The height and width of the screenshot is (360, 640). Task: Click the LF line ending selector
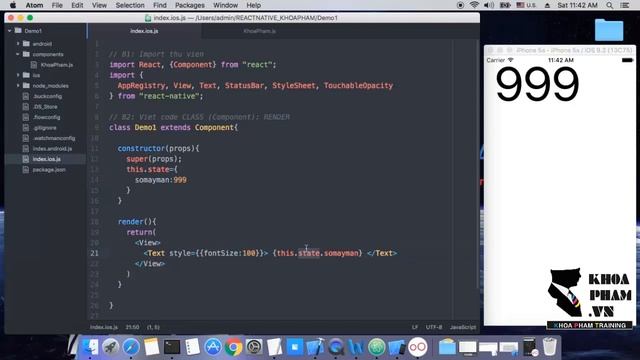tap(415, 327)
